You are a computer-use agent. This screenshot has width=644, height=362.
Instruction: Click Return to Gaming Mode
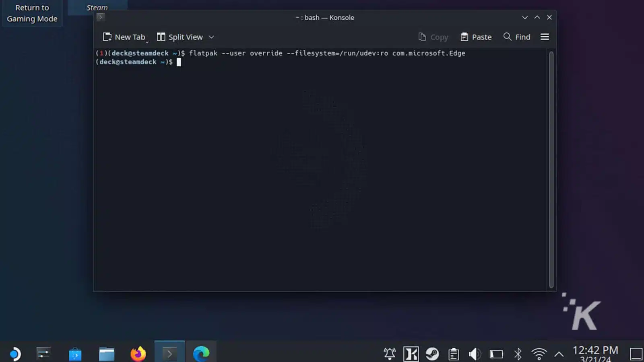[x=32, y=13]
